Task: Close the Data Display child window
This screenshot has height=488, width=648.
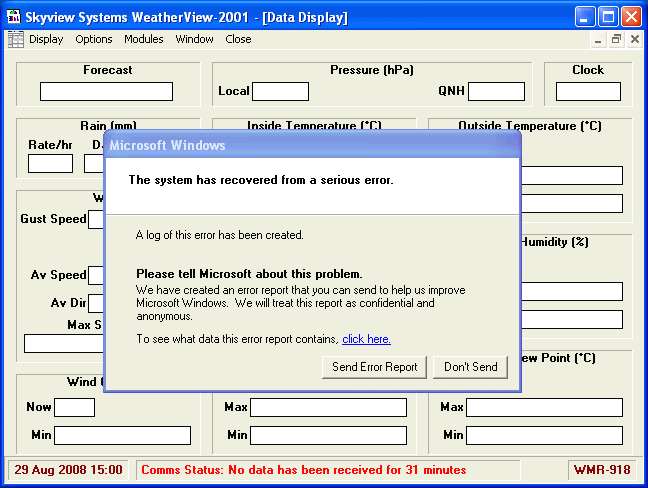Action: pyautogui.click(x=635, y=40)
